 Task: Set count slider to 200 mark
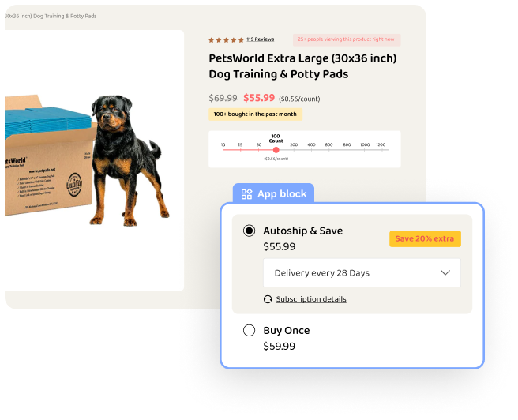click(x=294, y=150)
